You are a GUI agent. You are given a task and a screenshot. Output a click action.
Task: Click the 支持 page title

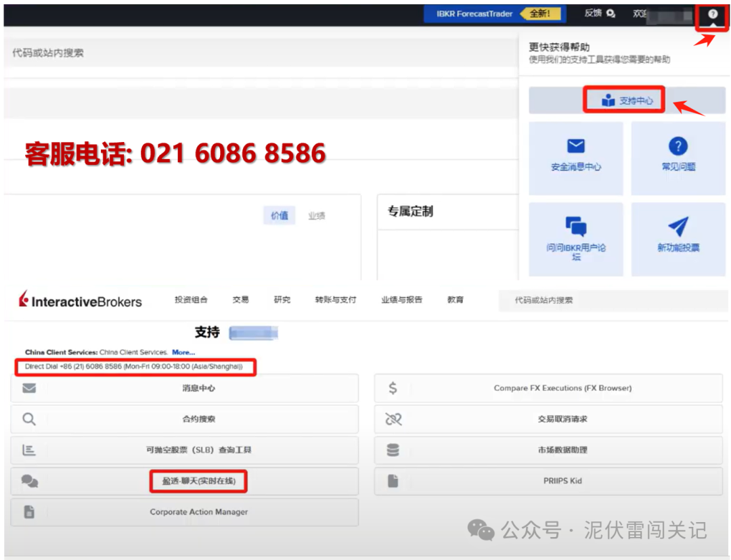tap(207, 332)
